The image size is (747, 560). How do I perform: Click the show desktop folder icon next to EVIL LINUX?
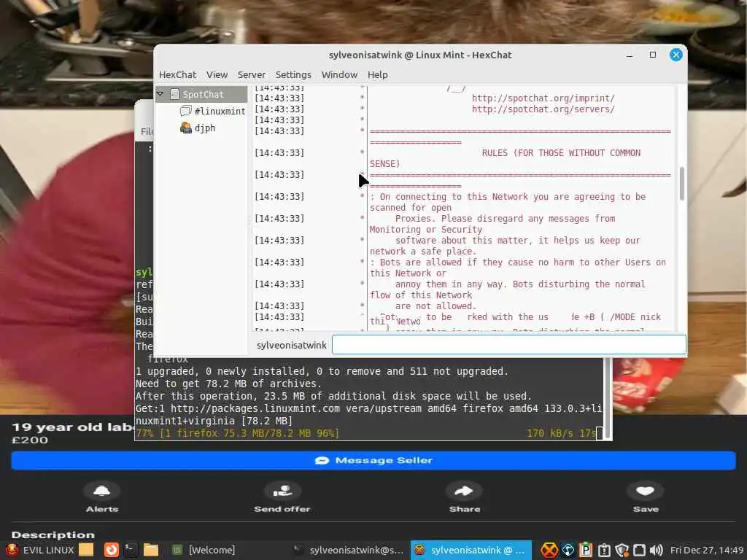click(x=86, y=550)
